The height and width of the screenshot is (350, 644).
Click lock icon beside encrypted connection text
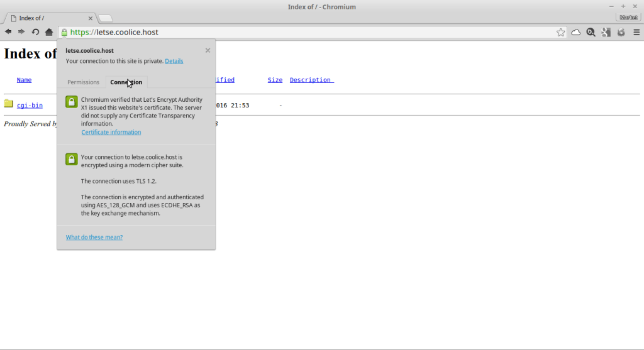coord(72,159)
